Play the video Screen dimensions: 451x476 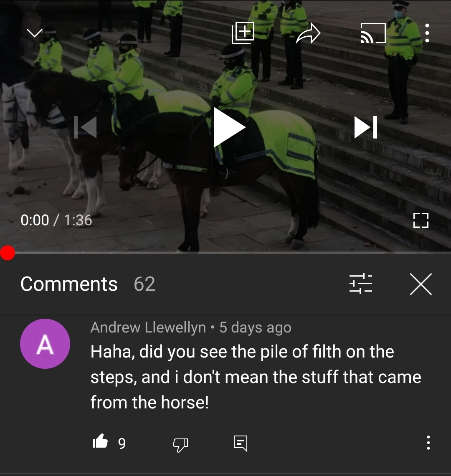[x=229, y=127]
